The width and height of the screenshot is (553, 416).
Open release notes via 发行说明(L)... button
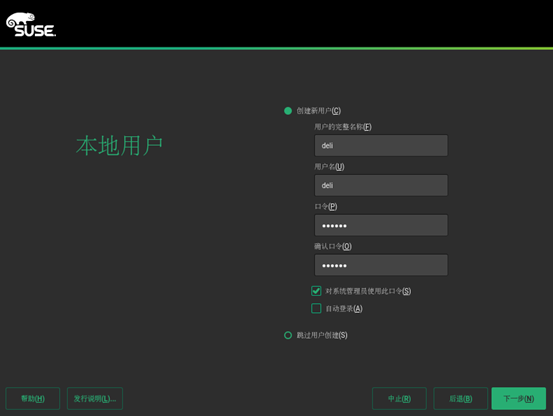95,398
